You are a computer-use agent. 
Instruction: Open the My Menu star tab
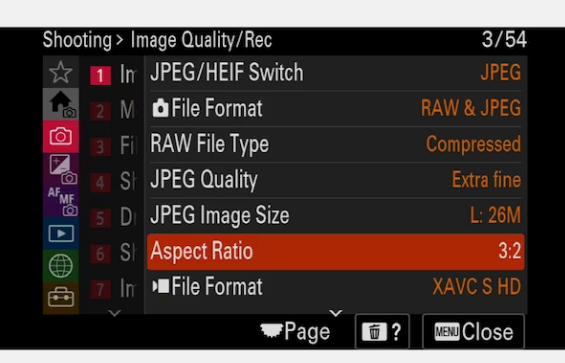[61, 72]
